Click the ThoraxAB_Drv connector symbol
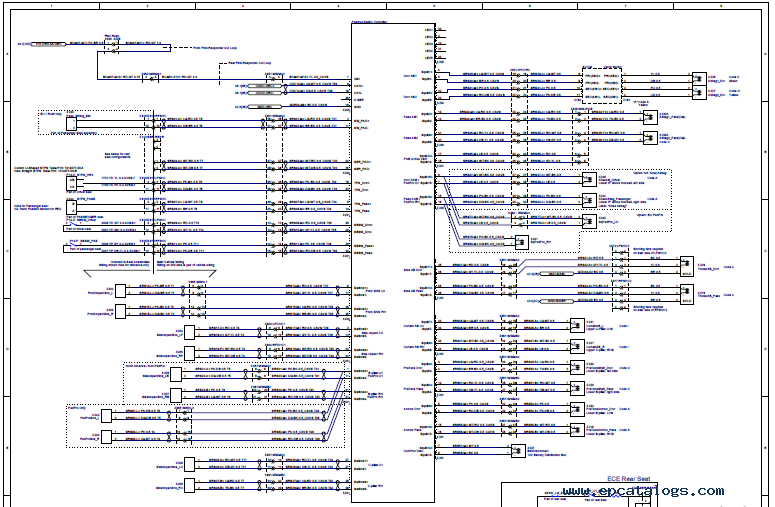The image size is (775, 507). pyautogui.click(x=687, y=266)
